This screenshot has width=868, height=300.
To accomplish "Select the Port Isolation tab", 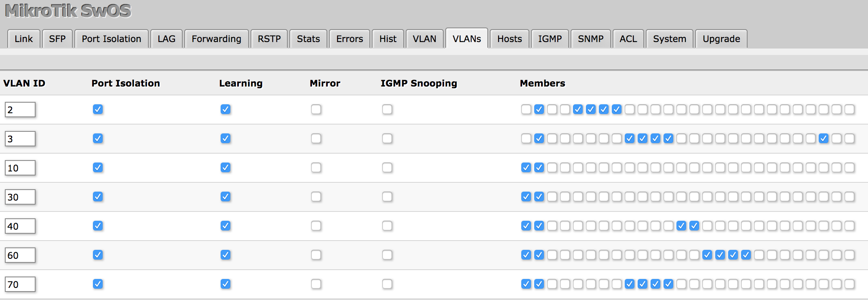I will 111,39.
